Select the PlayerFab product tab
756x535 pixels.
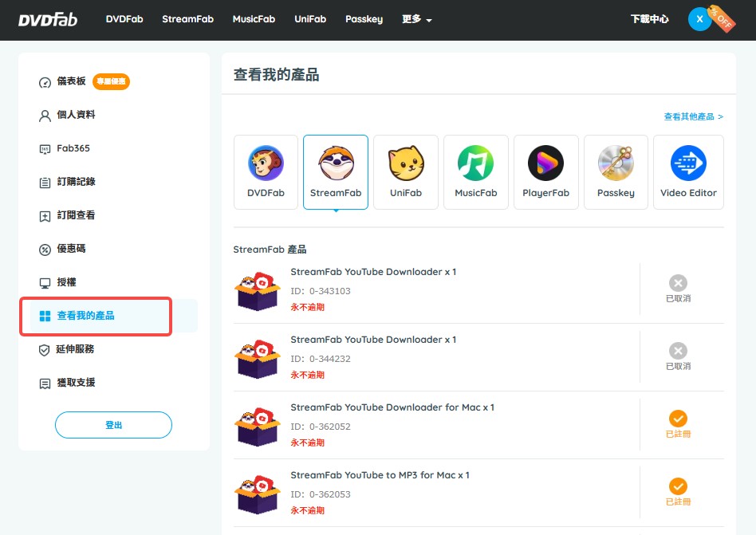[x=545, y=172]
